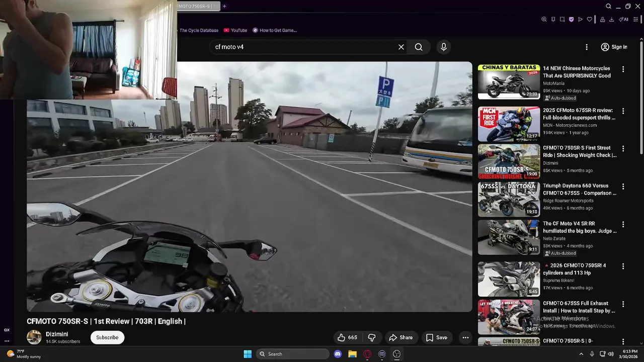Subscribe to the Dizimini channel
The height and width of the screenshot is (362, 644).
click(x=107, y=337)
